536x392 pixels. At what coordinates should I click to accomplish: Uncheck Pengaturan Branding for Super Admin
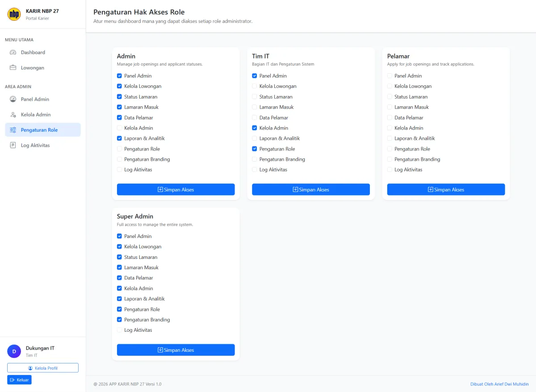pos(119,320)
